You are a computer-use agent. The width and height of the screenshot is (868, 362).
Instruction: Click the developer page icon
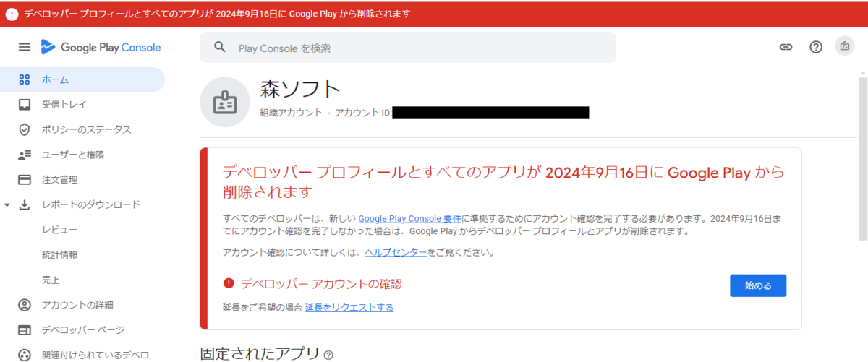click(x=24, y=330)
